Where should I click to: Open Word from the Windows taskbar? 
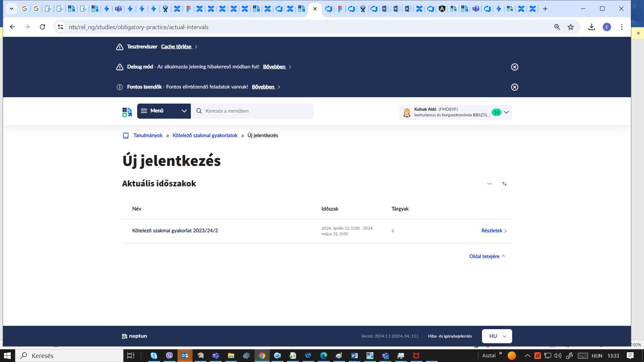coord(355,356)
